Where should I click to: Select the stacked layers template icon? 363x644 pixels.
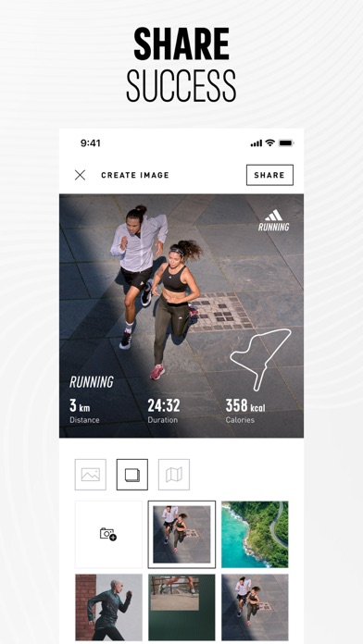pyautogui.click(x=132, y=475)
